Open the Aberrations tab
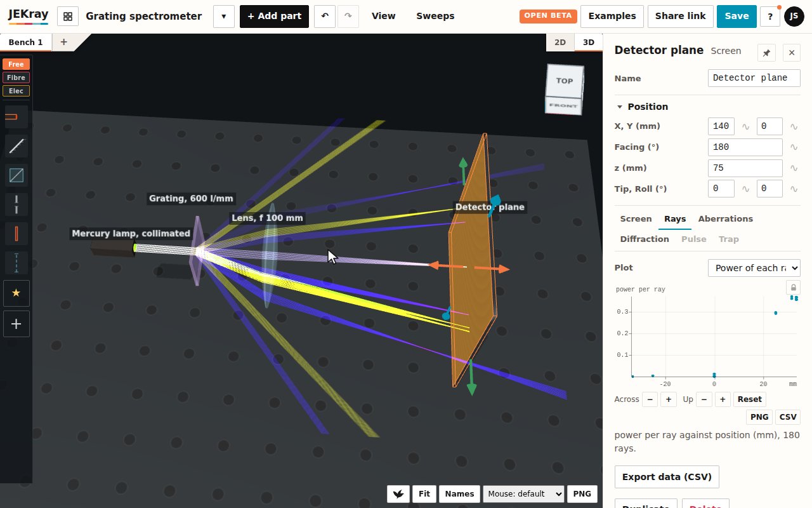The image size is (812, 508). 725,219
